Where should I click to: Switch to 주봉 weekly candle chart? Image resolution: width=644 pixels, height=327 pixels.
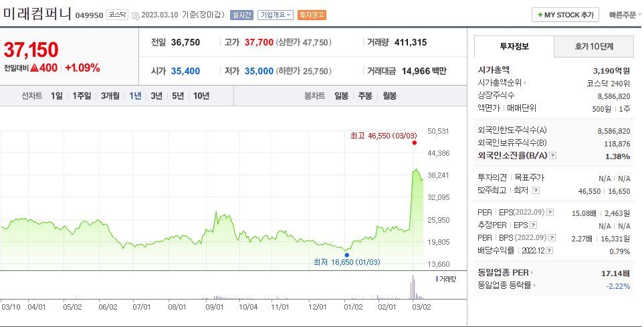point(365,96)
